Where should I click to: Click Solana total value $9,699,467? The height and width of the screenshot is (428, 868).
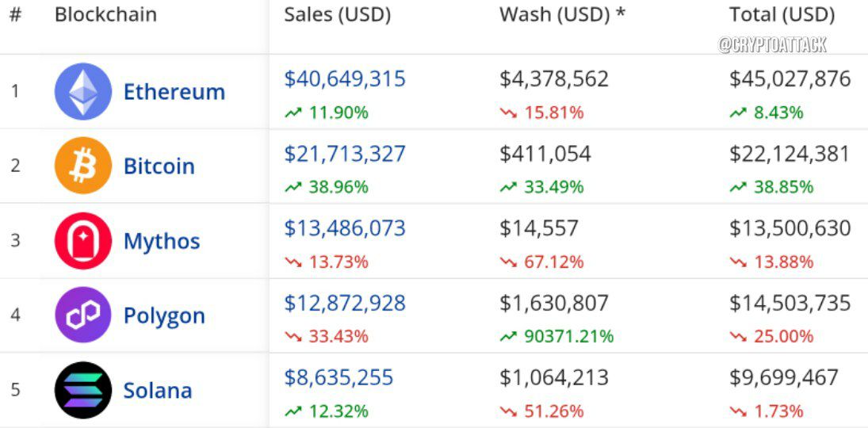(x=784, y=377)
